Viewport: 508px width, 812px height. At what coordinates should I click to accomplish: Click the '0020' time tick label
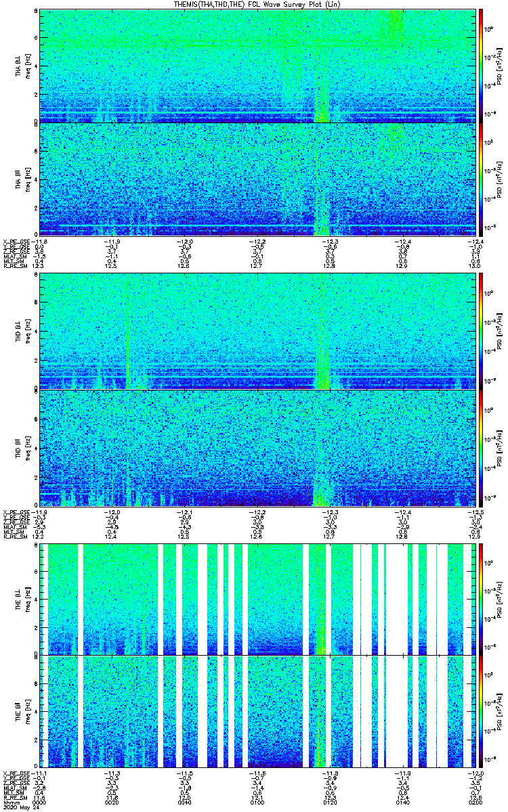(x=112, y=802)
